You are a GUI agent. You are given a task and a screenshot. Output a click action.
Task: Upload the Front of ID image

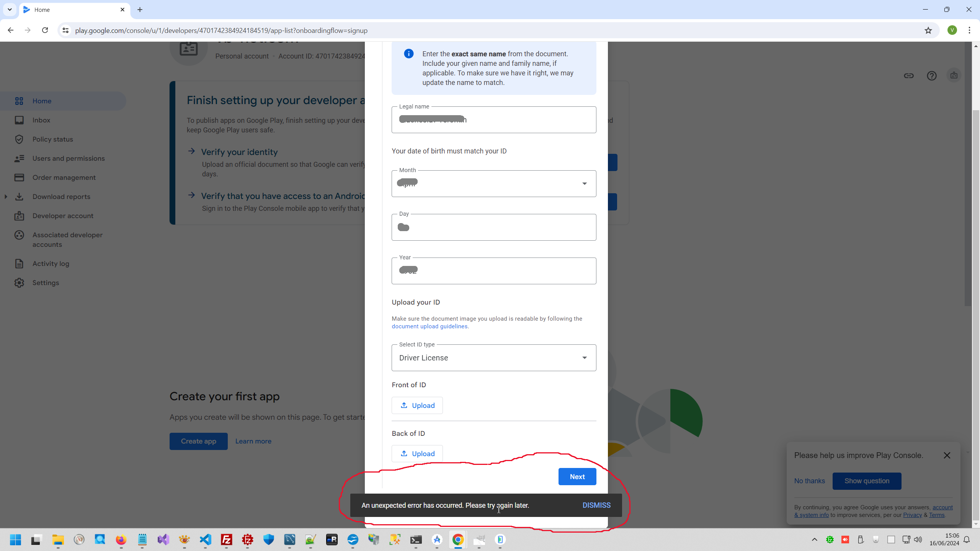point(417,406)
